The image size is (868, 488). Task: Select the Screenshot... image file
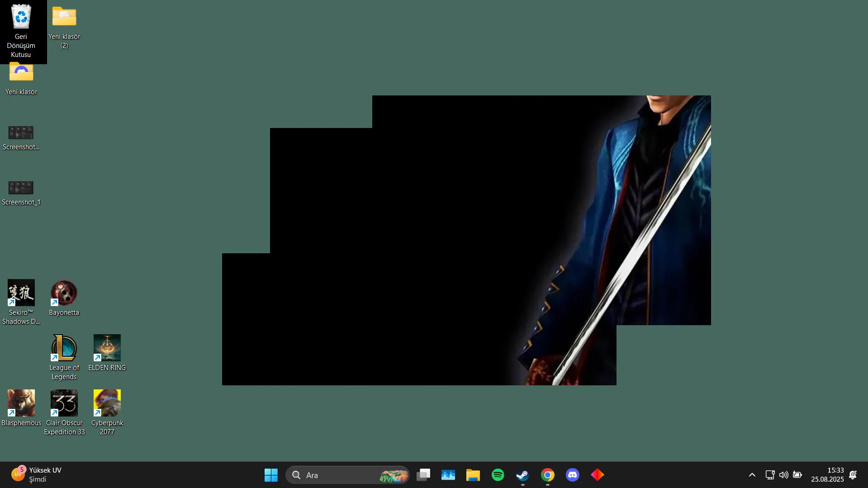tap(21, 137)
